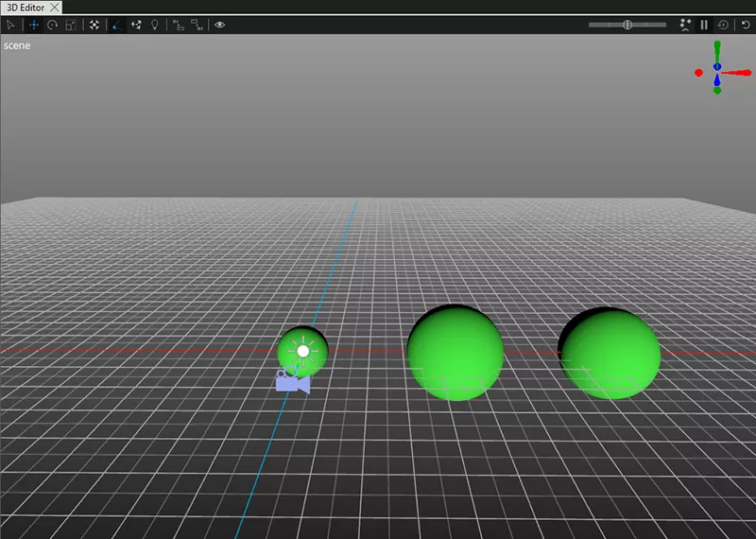Select the arrow selection tool

(x=10, y=25)
